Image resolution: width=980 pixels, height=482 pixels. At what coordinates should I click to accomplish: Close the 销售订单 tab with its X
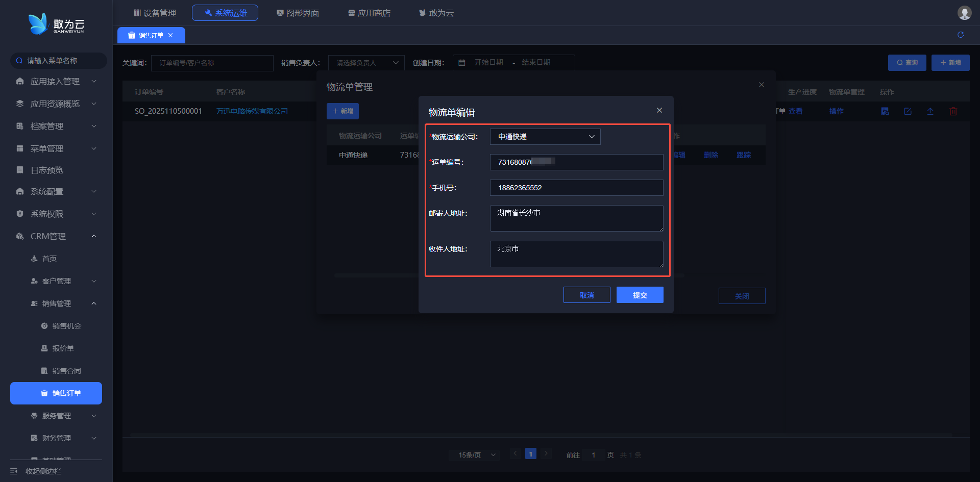[x=170, y=35]
